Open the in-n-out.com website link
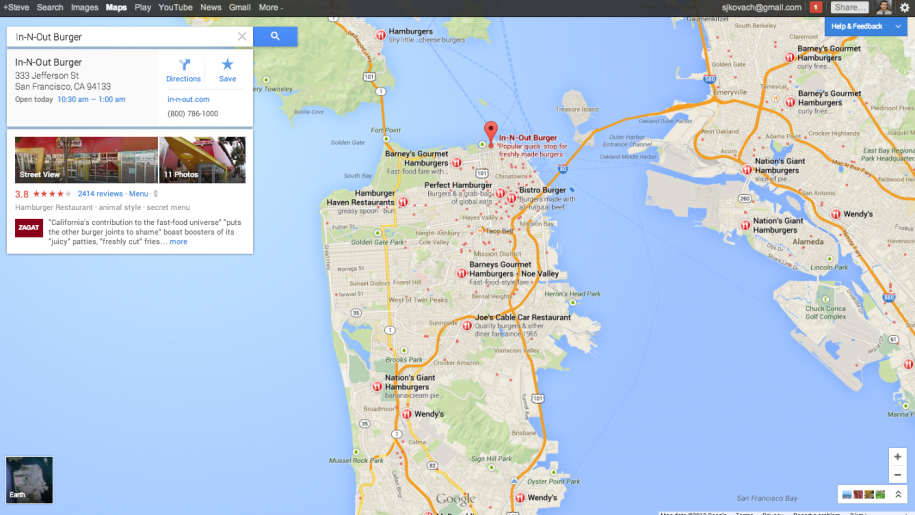 [x=188, y=99]
